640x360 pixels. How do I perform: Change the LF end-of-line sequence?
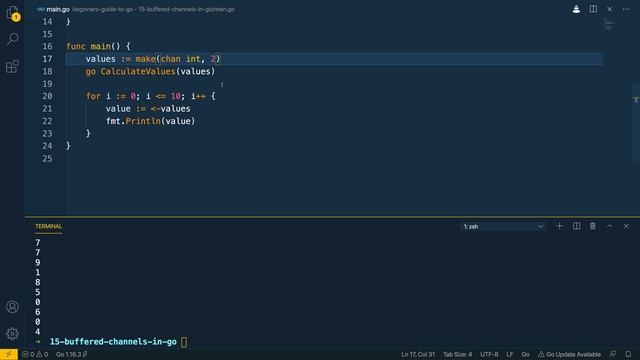[510, 354]
